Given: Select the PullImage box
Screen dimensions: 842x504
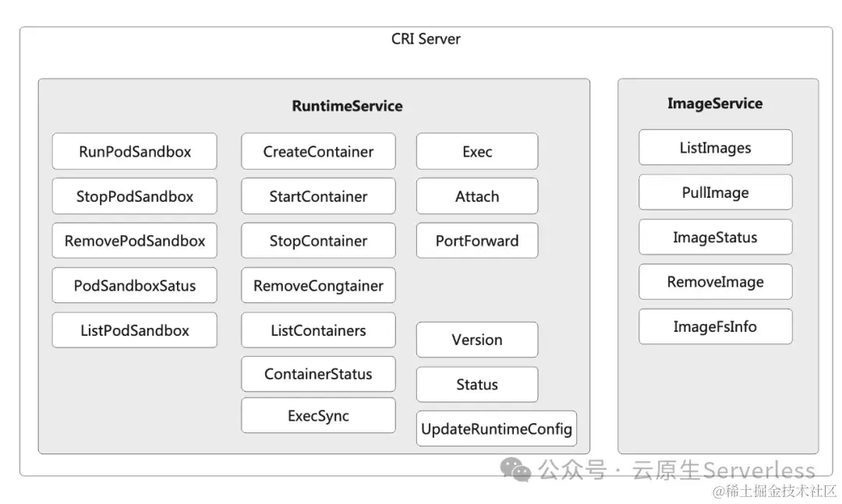Looking at the screenshot, I should pyautogui.click(x=716, y=192).
